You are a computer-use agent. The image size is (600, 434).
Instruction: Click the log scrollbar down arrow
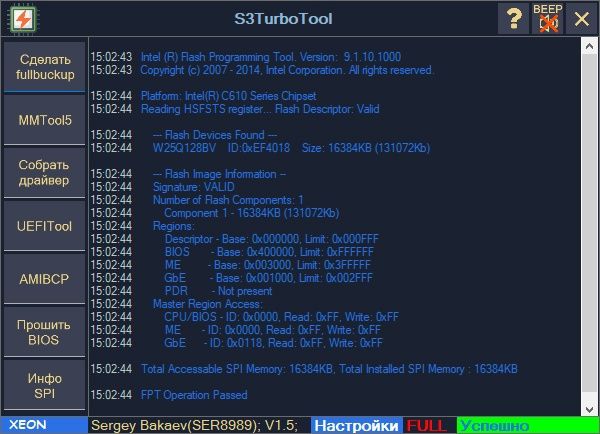pyautogui.click(x=590, y=409)
